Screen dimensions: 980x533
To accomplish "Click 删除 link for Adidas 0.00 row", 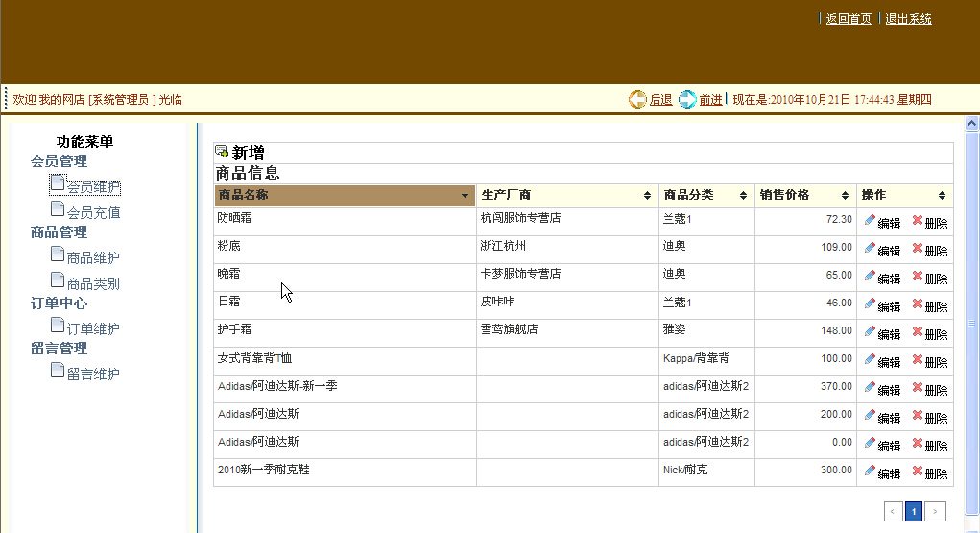I will [x=936, y=446].
